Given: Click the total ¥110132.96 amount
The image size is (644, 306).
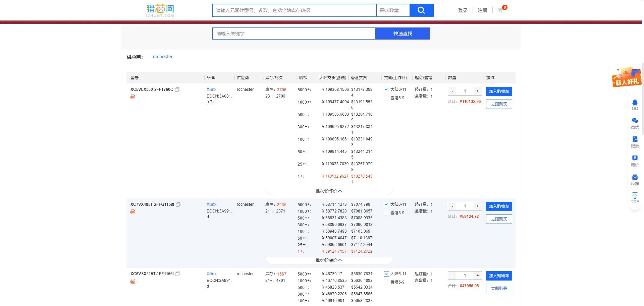Looking at the screenshot, I should (470, 102).
